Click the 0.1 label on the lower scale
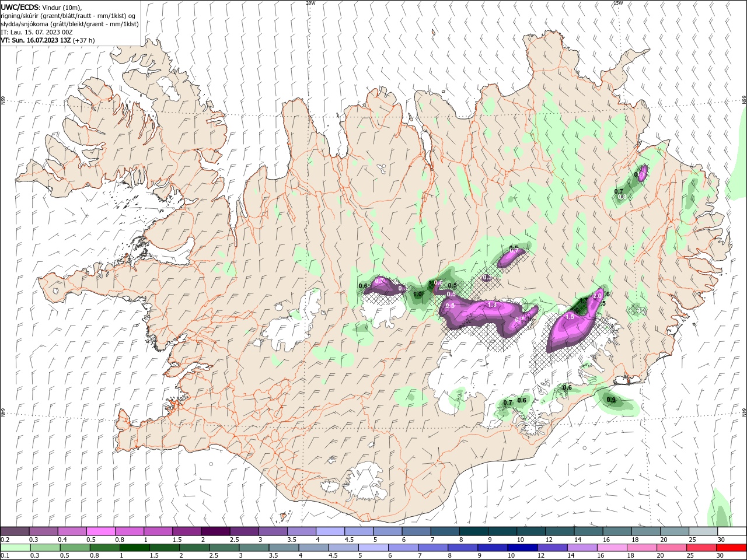The height and width of the screenshot is (560, 747). [x=5, y=556]
